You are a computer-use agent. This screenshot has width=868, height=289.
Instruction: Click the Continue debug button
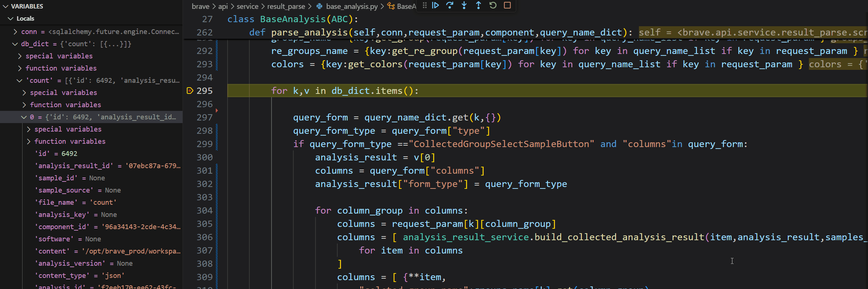[x=436, y=6]
